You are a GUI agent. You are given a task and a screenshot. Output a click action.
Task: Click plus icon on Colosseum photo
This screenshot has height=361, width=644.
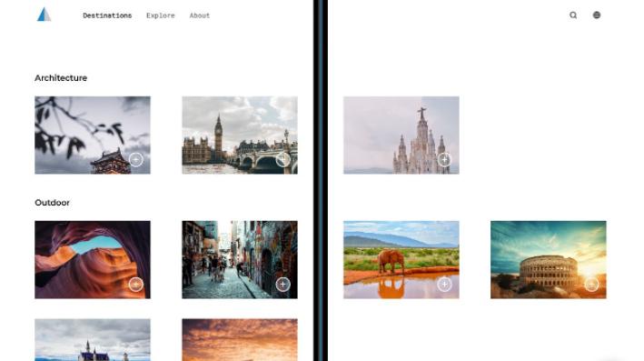[x=591, y=284]
